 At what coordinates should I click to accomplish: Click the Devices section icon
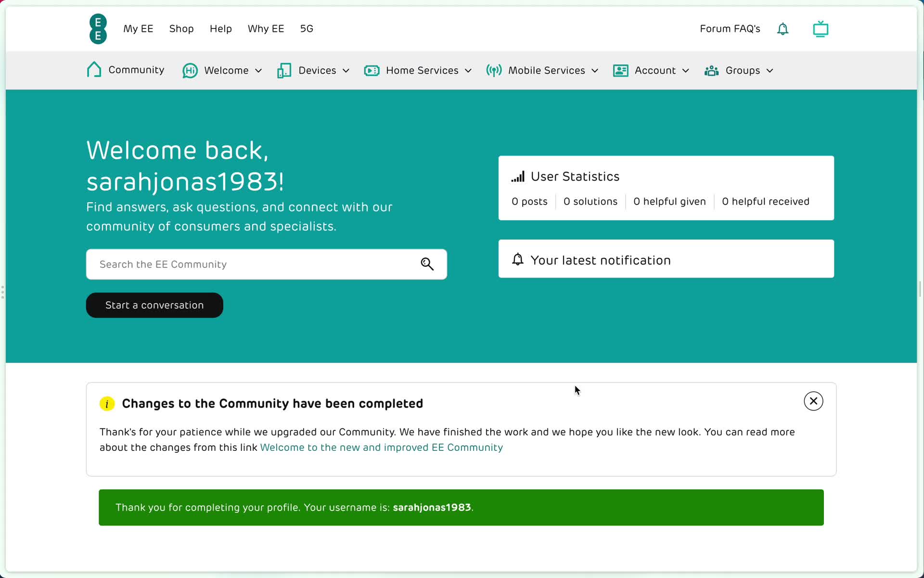[283, 70]
